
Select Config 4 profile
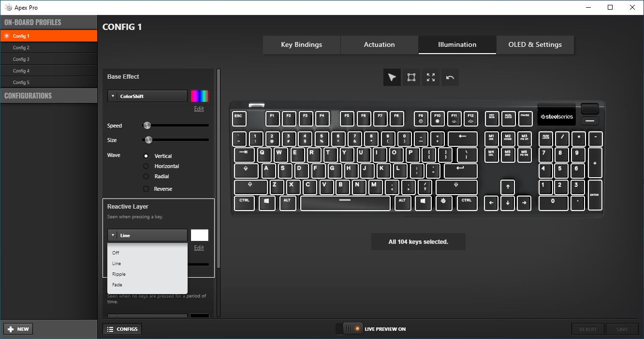point(48,71)
